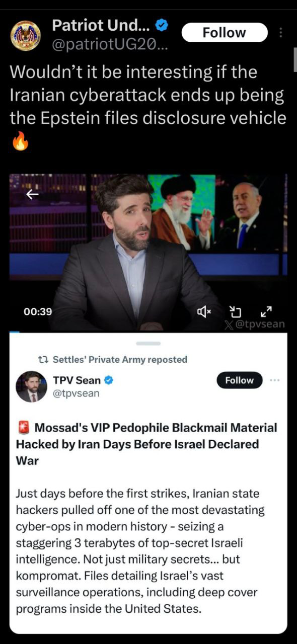Follow the Patriot Underground account

coord(224,33)
